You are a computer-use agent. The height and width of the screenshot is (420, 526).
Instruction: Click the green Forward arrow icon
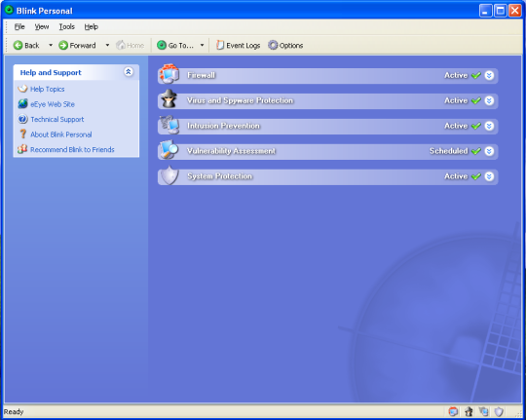click(x=63, y=46)
